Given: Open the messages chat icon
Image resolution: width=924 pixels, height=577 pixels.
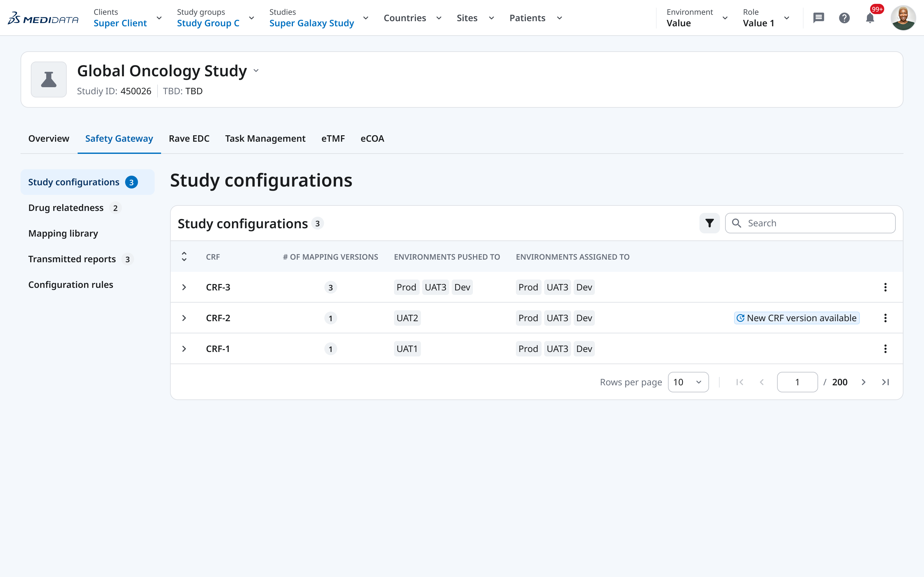Looking at the screenshot, I should [819, 18].
